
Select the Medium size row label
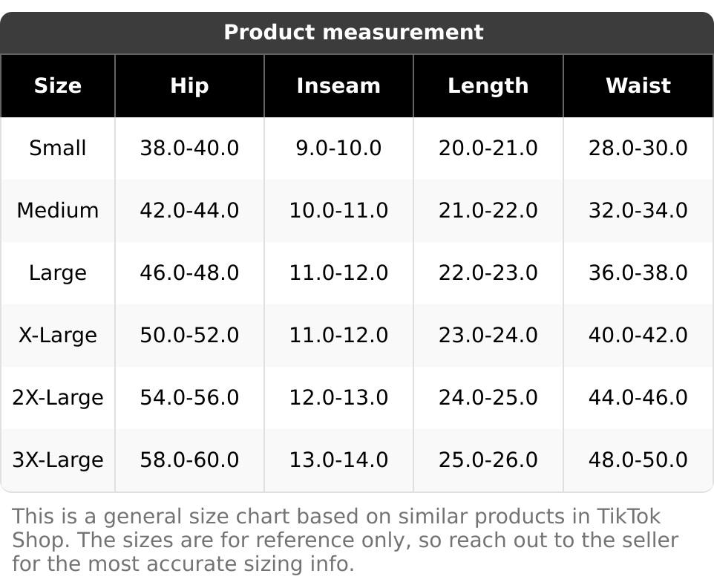click(58, 211)
